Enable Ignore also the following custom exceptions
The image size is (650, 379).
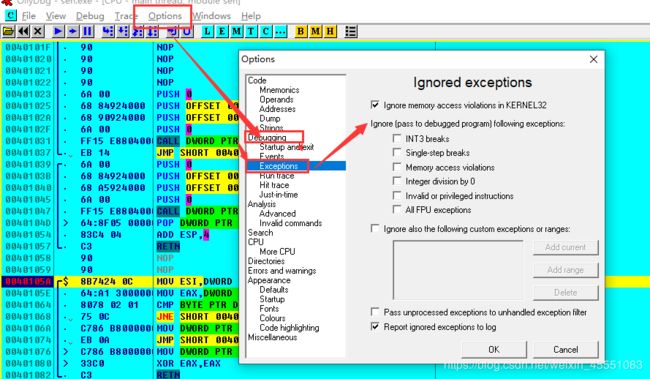(x=375, y=228)
